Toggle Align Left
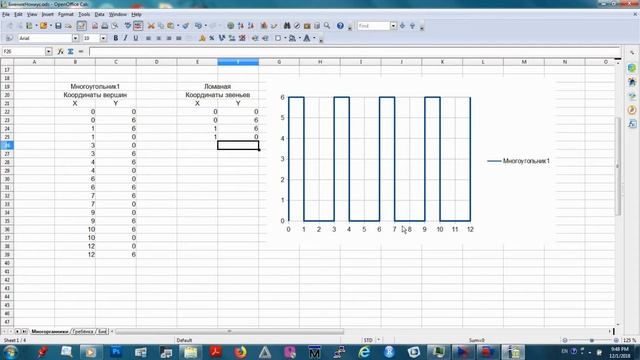 [148, 38]
